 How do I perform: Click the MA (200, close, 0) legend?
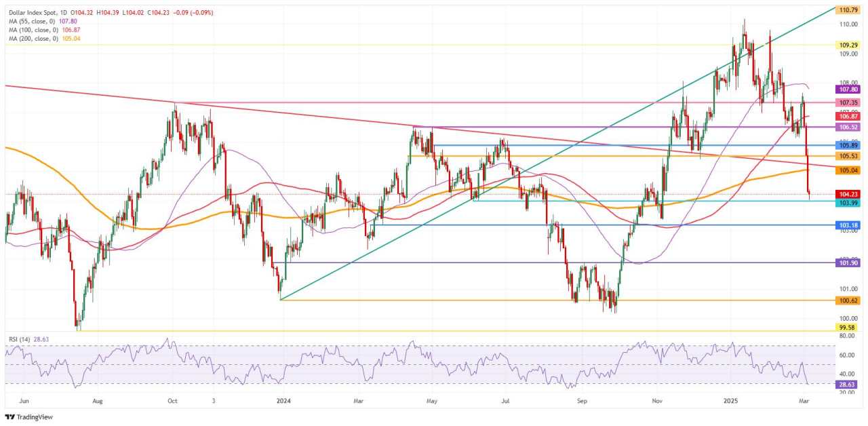(35, 39)
